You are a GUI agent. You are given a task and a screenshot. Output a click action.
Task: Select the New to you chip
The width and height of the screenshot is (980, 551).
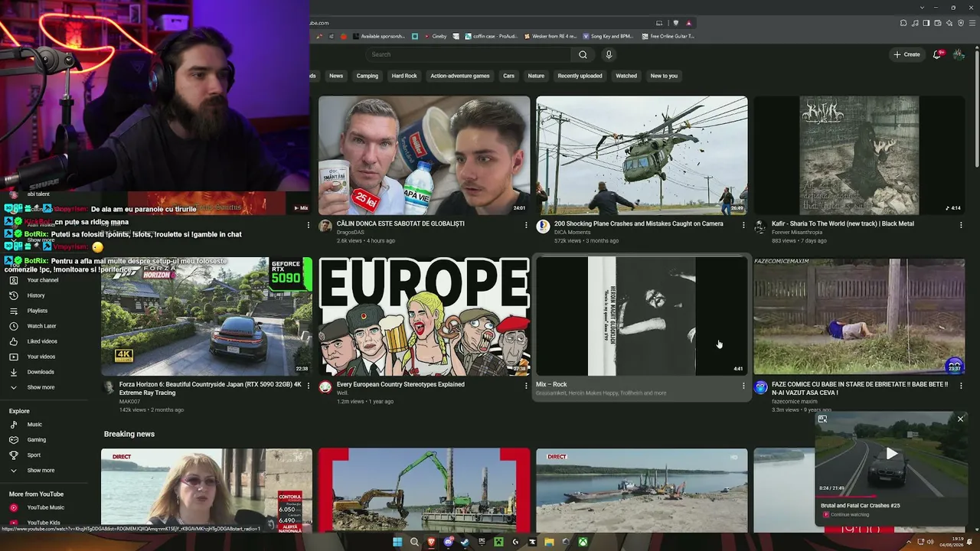click(664, 76)
